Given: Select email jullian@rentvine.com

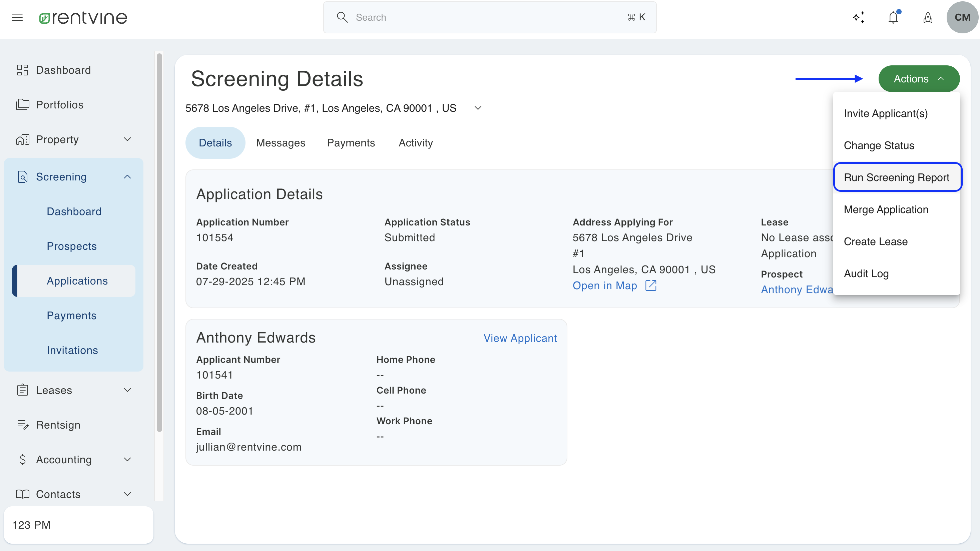Looking at the screenshot, I should (249, 447).
